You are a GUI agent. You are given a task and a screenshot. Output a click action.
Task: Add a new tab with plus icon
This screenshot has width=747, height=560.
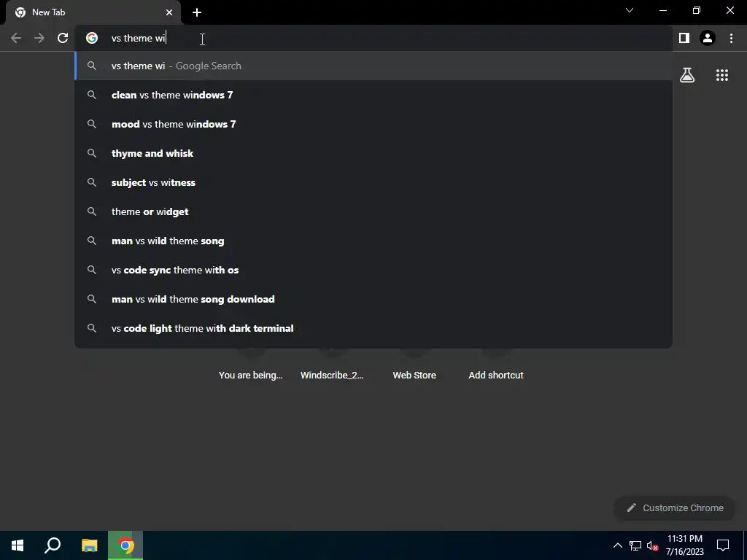click(x=197, y=12)
